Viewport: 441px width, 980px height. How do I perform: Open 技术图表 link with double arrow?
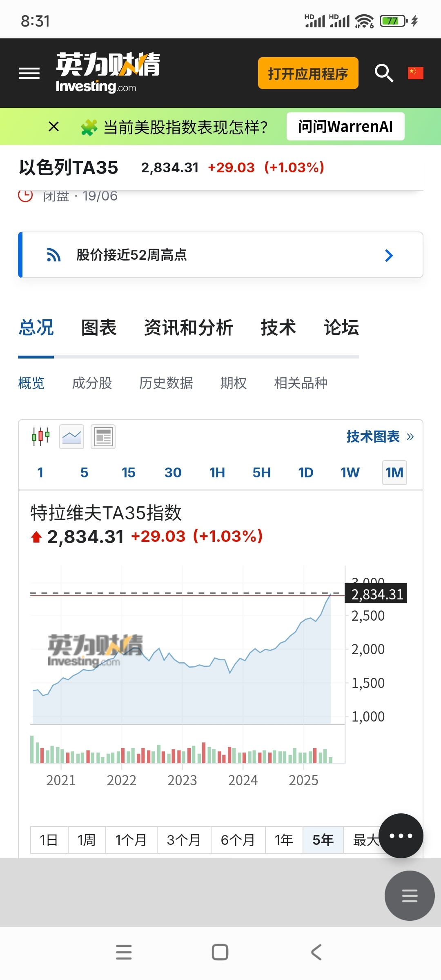point(380,437)
